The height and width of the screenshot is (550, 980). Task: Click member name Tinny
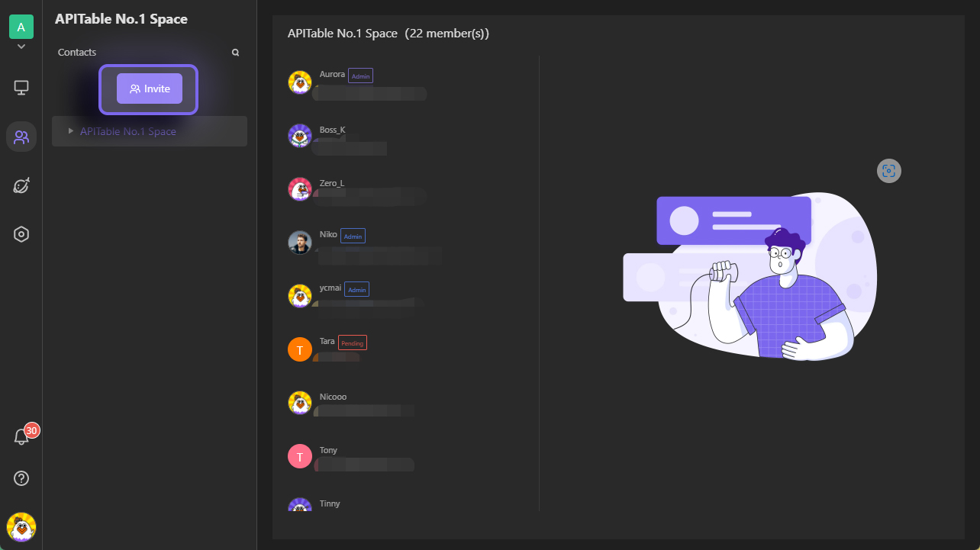tap(330, 503)
